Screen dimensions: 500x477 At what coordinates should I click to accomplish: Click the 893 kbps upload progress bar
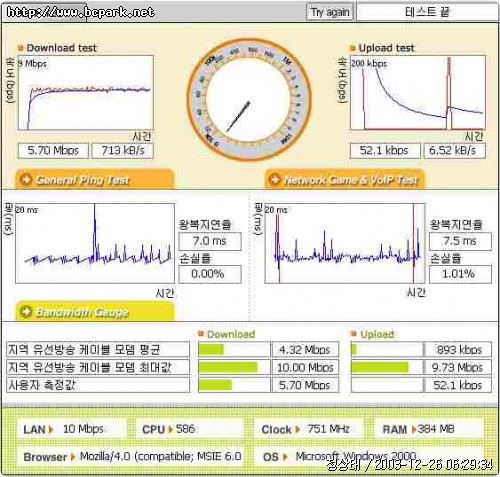pyautogui.click(x=387, y=349)
